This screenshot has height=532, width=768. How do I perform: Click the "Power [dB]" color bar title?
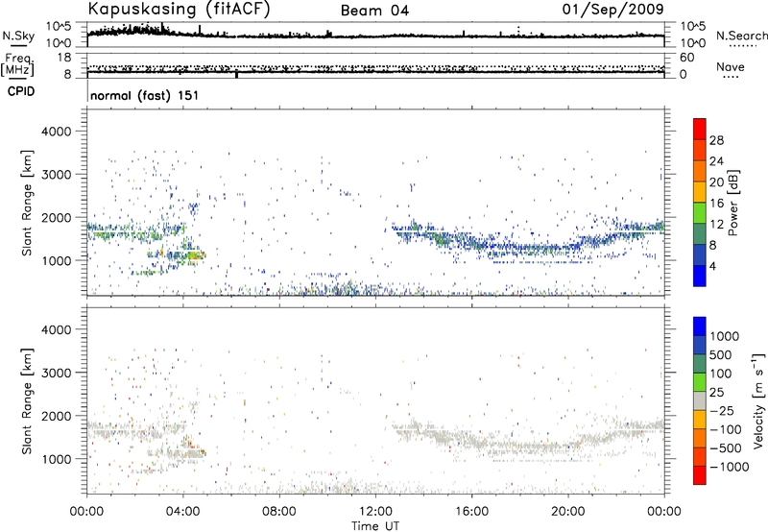(732, 203)
